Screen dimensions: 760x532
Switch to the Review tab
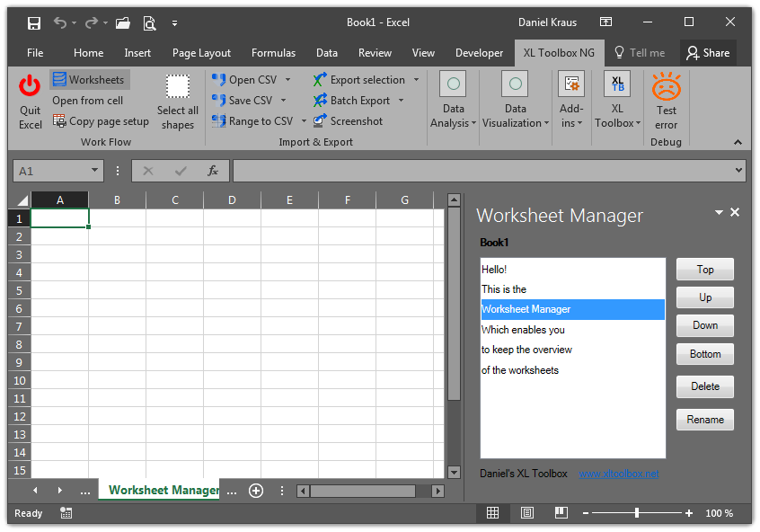pos(375,53)
